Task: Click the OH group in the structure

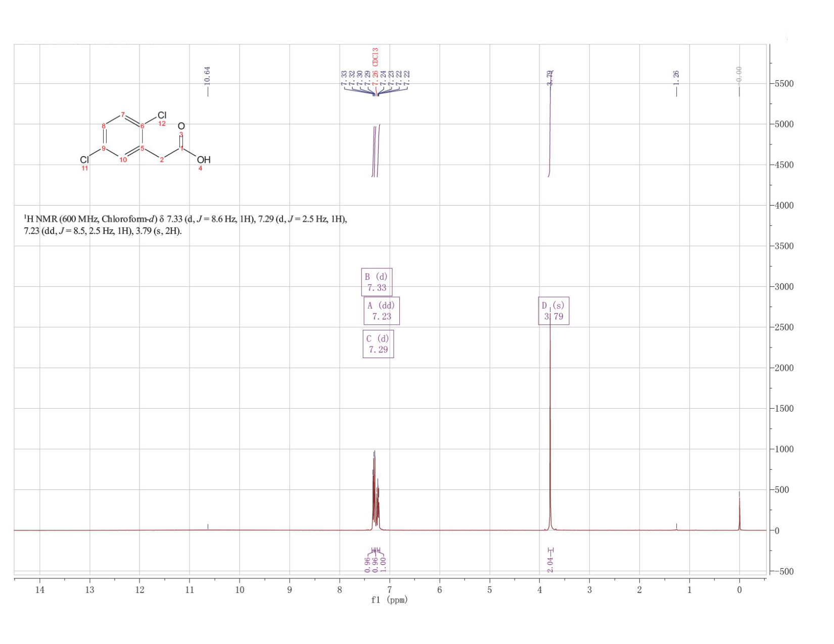Action: tap(204, 160)
